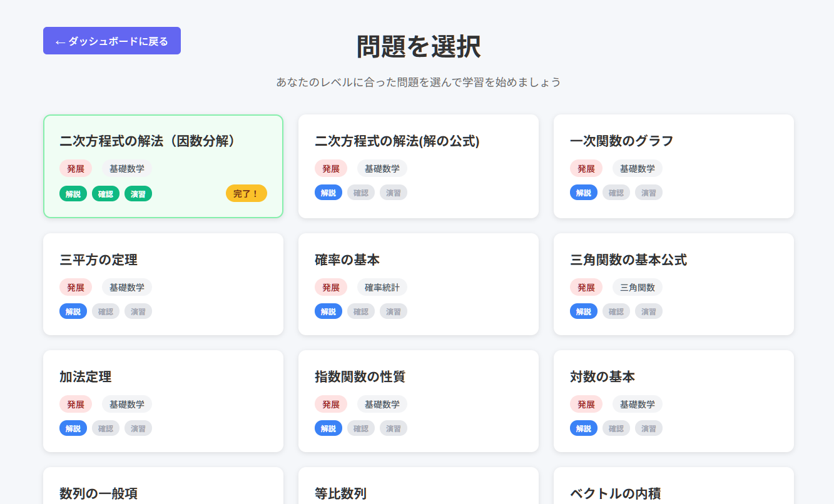Open the 数列の一般項 card
The height and width of the screenshot is (504, 834).
163,486
